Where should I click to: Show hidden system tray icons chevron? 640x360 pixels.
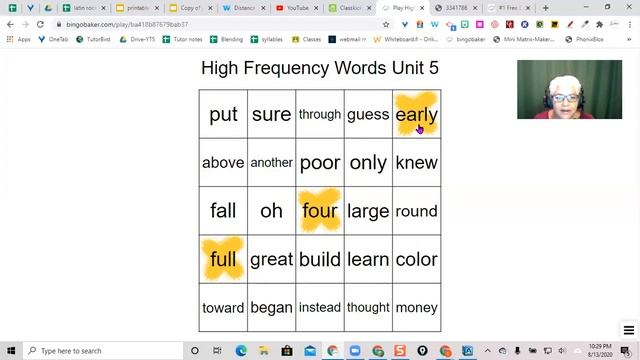point(487,351)
